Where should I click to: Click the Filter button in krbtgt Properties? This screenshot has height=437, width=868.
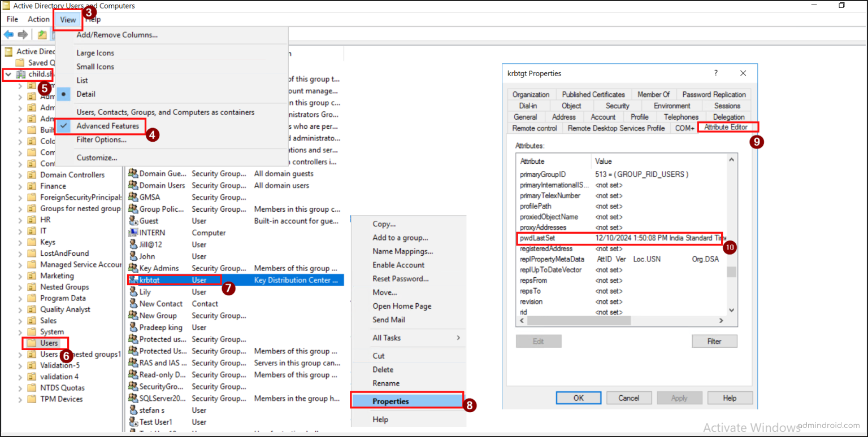[714, 341]
